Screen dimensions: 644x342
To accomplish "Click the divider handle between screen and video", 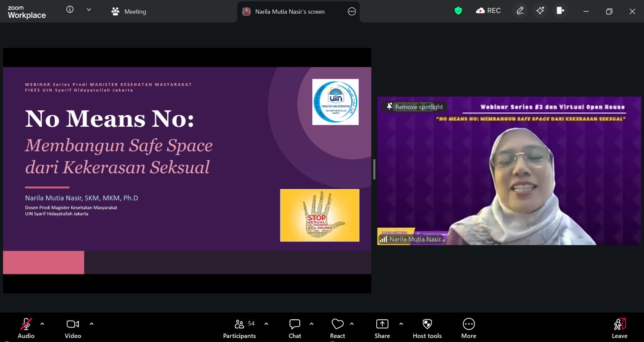I will (x=374, y=169).
